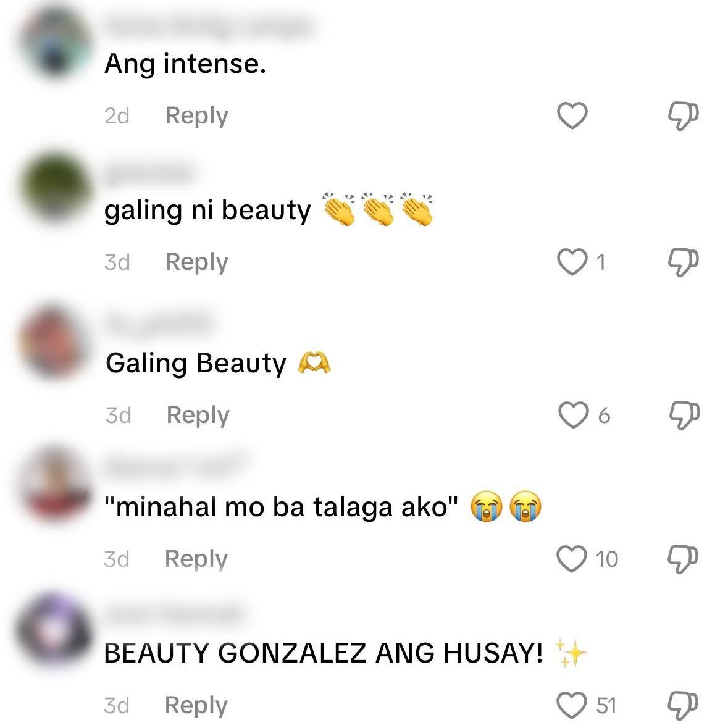The width and height of the screenshot is (728, 728).
Task: Dislike the "BEAUTY GONZALEZ ANG HUSAY!" comment
Action: [682, 705]
